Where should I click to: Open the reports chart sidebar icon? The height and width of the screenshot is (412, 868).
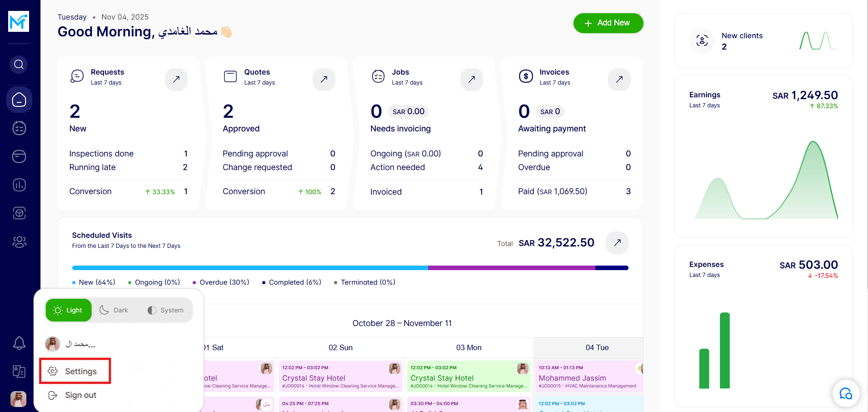coord(19,185)
